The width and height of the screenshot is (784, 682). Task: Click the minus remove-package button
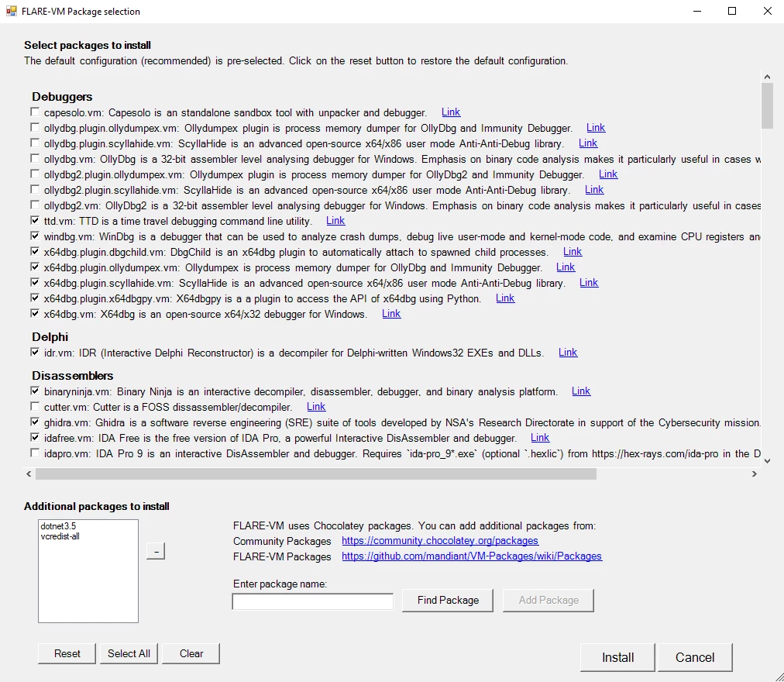(x=156, y=551)
